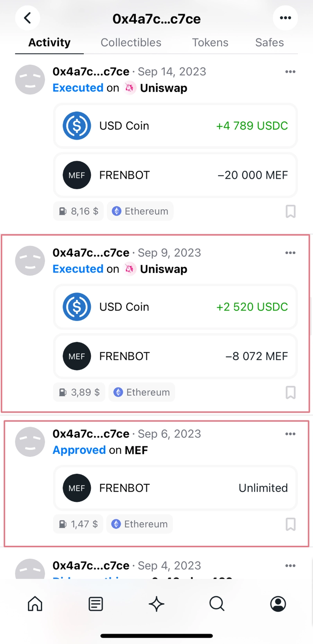This screenshot has height=644, width=313.
Task: Switch to the Collectibles tab
Action: [x=131, y=42]
